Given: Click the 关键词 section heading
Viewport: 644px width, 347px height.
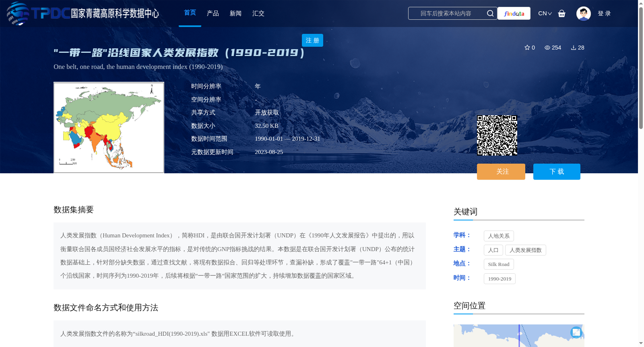Looking at the screenshot, I should tap(465, 212).
